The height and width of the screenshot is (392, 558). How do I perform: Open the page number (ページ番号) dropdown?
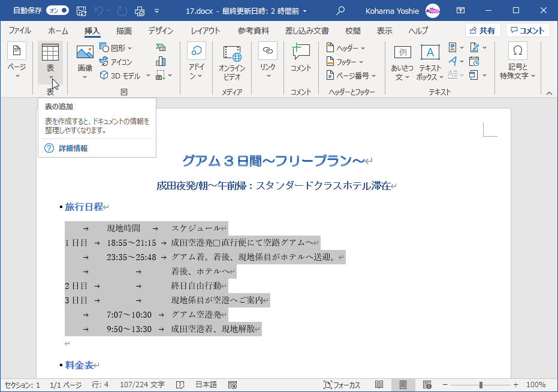click(351, 76)
